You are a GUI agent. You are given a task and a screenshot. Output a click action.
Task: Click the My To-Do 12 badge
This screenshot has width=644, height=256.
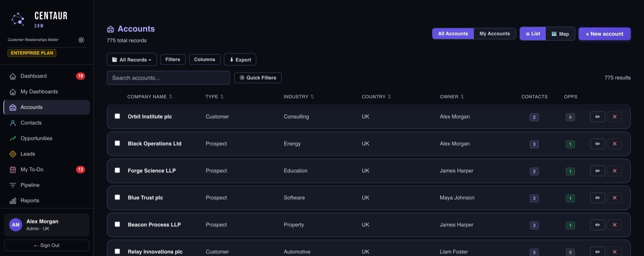(x=80, y=170)
